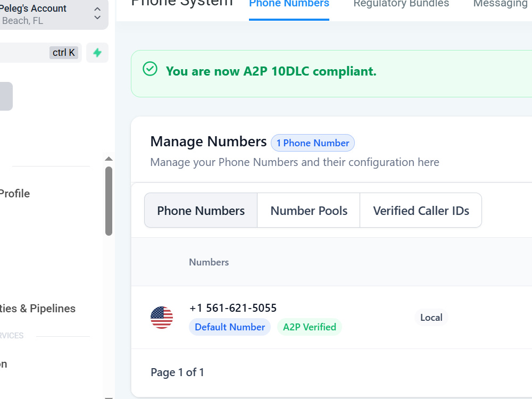The height and width of the screenshot is (399, 532).
Task: Click the 1 Phone Number badge
Action: pos(313,143)
